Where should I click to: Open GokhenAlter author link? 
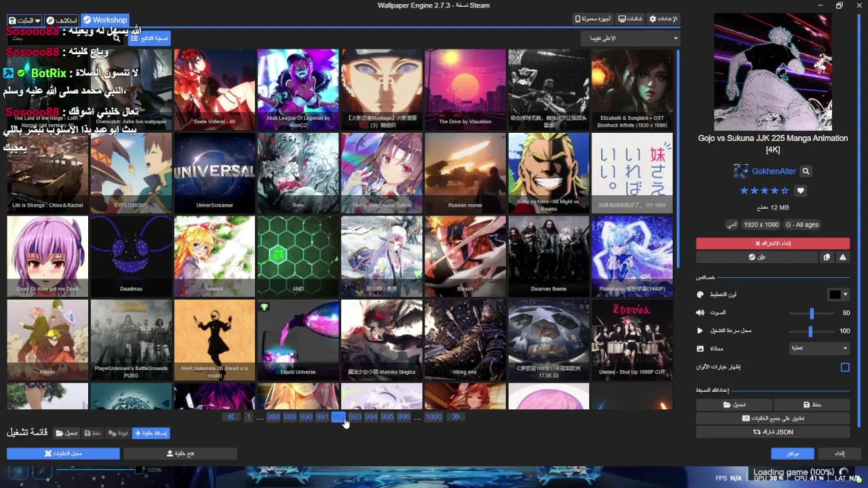pos(774,171)
